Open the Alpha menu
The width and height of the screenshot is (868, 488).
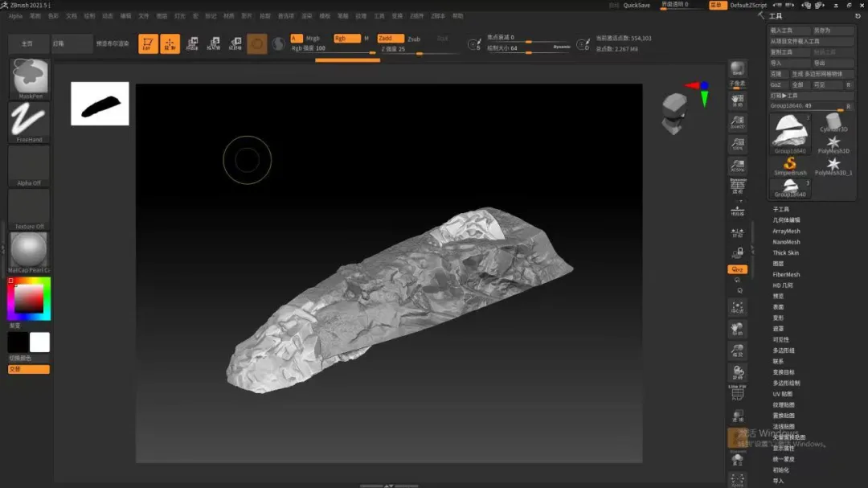[x=15, y=16]
